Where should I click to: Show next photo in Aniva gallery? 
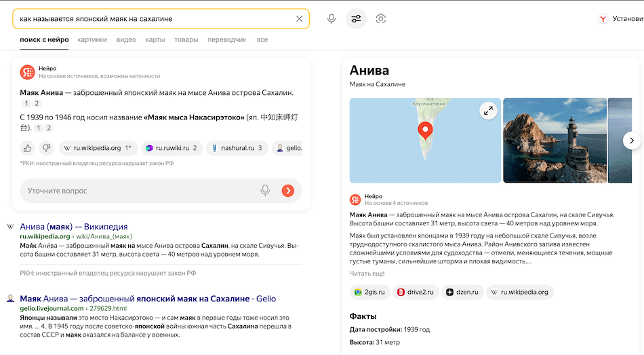point(631,141)
